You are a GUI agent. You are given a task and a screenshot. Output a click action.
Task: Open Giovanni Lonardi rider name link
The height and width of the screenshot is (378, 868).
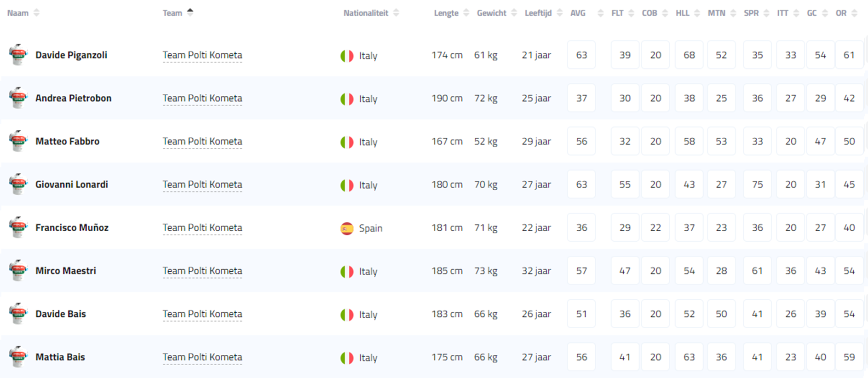pyautogui.click(x=72, y=184)
